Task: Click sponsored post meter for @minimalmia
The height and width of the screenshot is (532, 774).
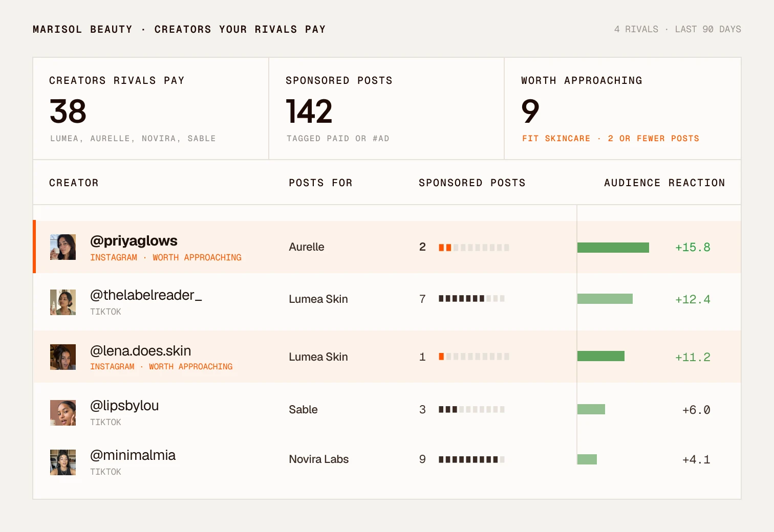Action: (471, 459)
